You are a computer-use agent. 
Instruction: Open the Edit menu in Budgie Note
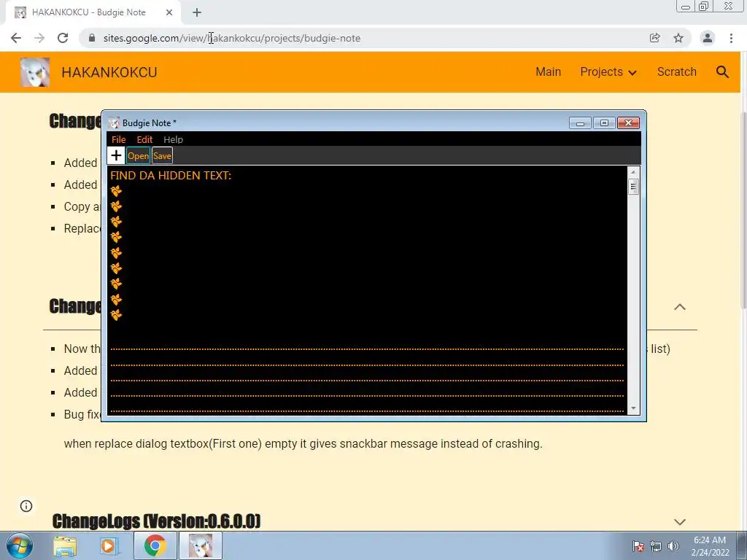tap(144, 139)
